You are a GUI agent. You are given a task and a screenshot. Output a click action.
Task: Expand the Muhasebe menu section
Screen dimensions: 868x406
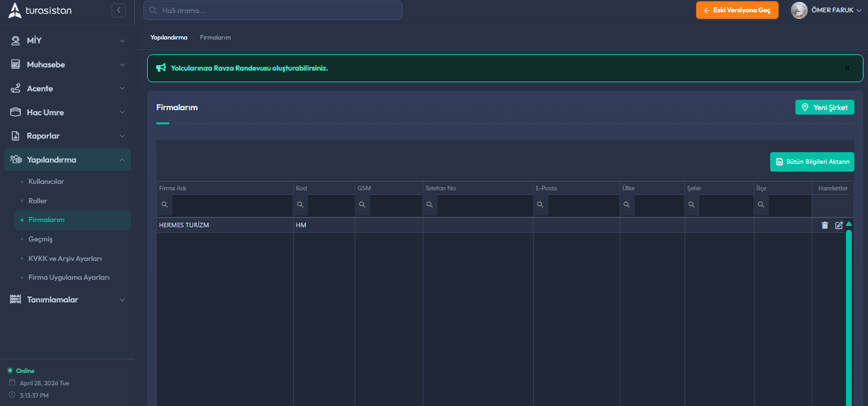(67, 65)
